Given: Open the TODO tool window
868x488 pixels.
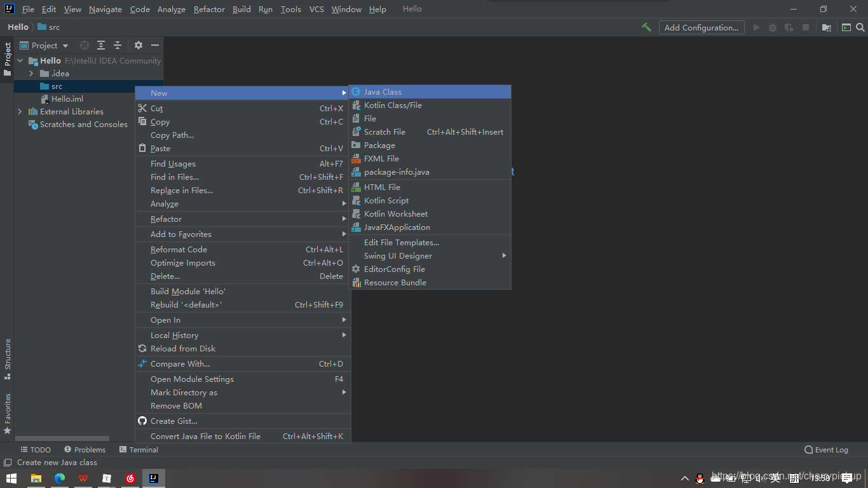Looking at the screenshot, I should pyautogui.click(x=36, y=449).
